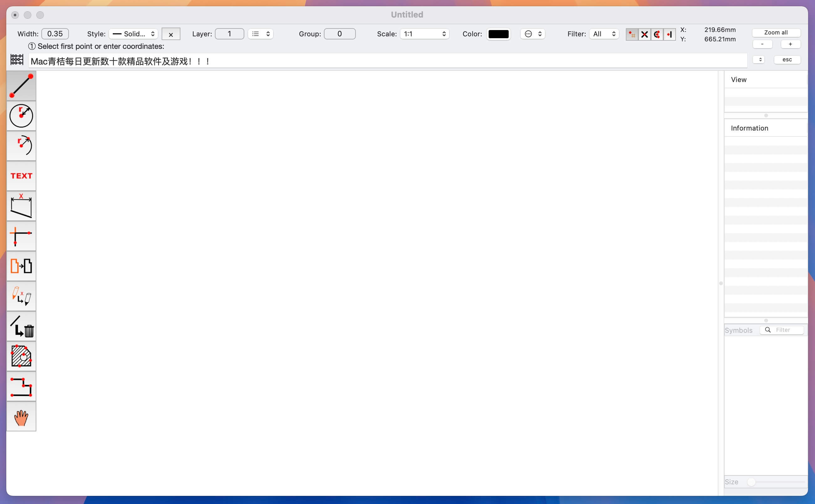Open the ellipsis options popup menu
The width and height of the screenshot is (815, 504).
point(532,34)
